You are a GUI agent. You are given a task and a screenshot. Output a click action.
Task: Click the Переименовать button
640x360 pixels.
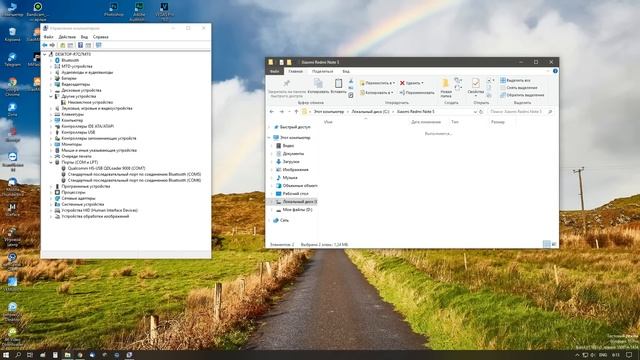pos(417,93)
